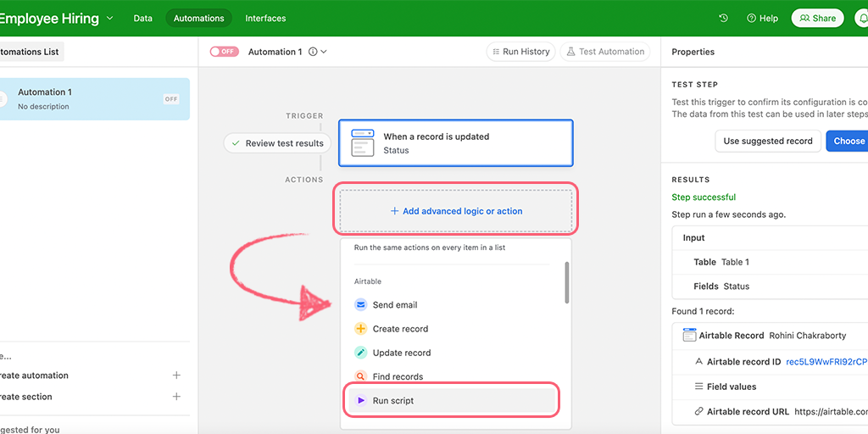This screenshot has width=868, height=434.
Task: Click the Airtable record URL link icon
Action: (699, 411)
